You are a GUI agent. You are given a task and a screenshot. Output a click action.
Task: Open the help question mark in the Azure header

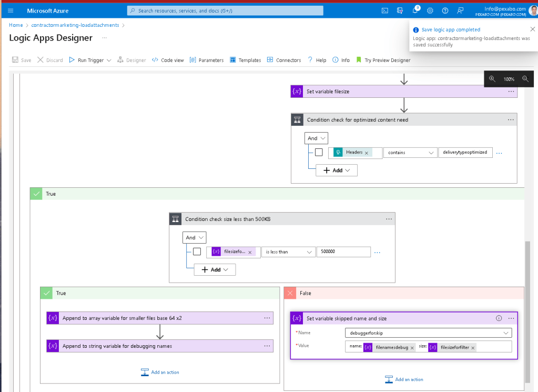pyautogui.click(x=445, y=11)
